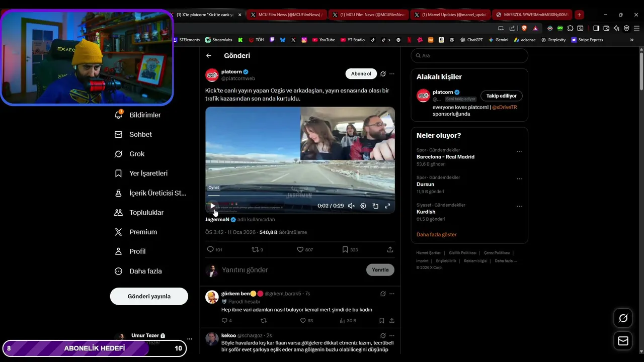This screenshot has width=644, height=362.
Task: Open options for the Dursun trend
Action: pos(519,179)
